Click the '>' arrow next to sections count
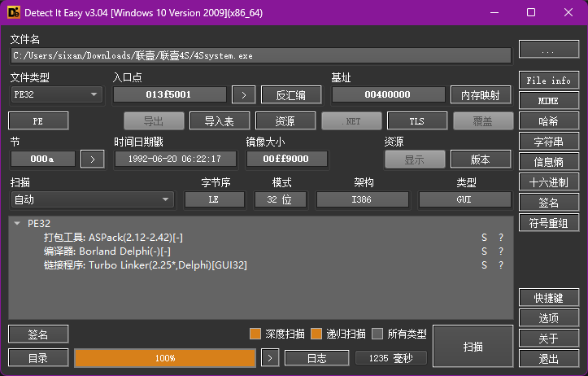Viewport: 588px width, 376px height. [x=92, y=159]
